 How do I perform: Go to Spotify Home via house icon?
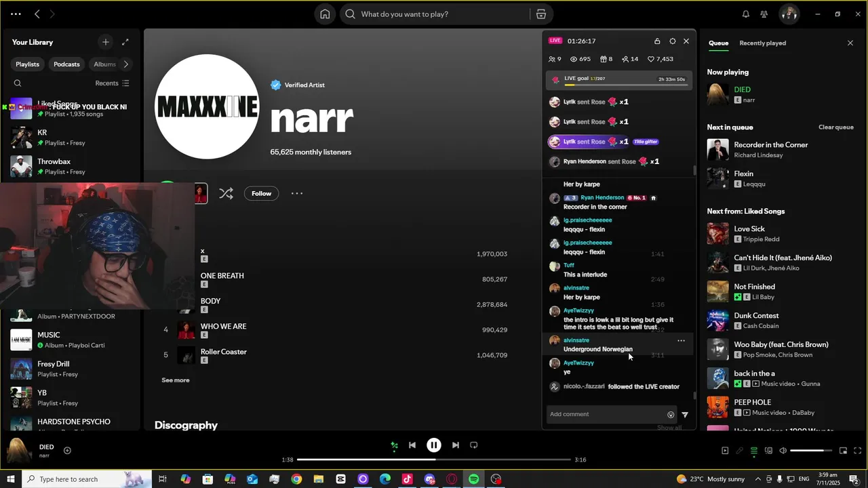coord(325,14)
